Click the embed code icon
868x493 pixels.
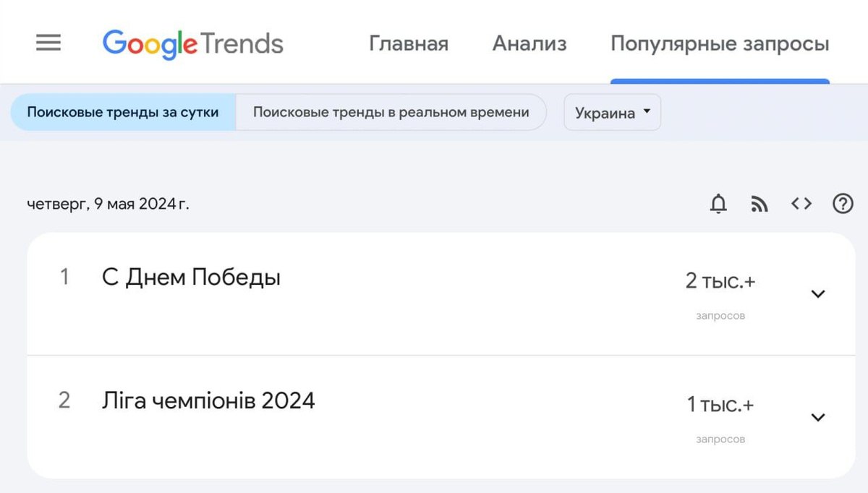[x=801, y=205]
